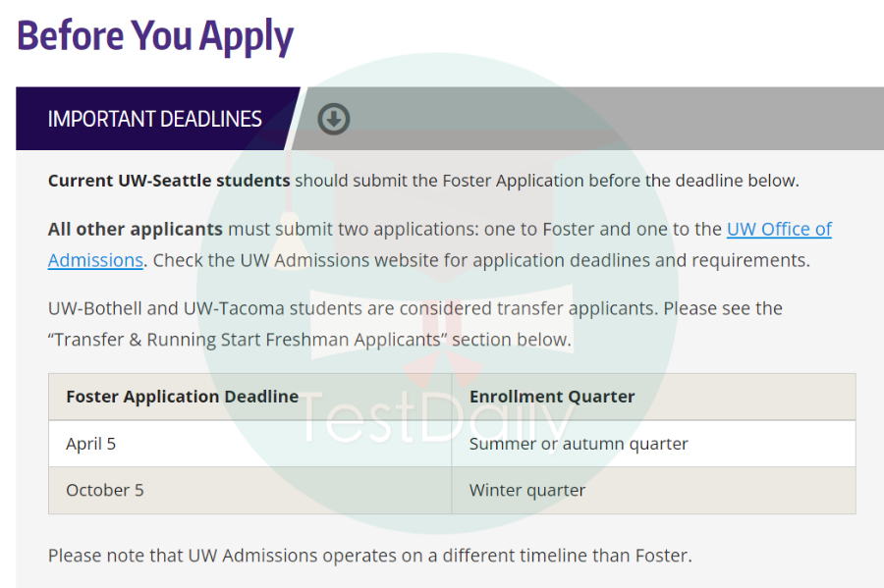The height and width of the screenshot is (588, 884).
Task: Click the Summer or autumn quarter cell
Action: tap(653, 444)
